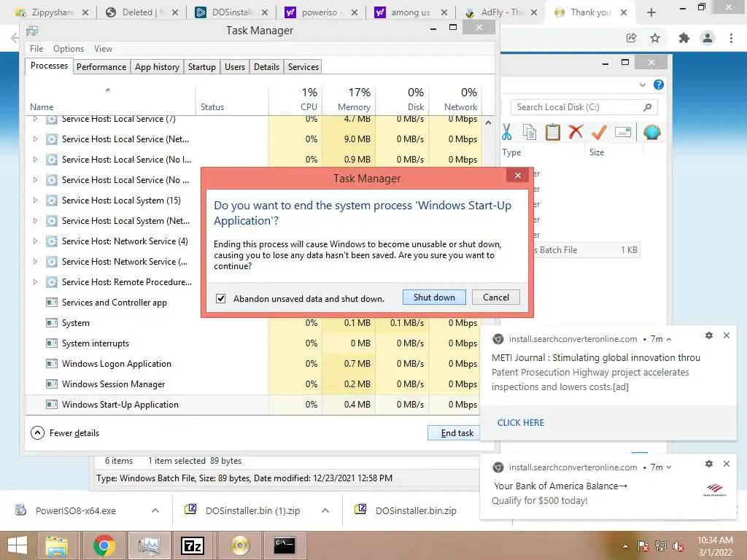Expand Service Host: Local Service (No l... row

pyautogui.click(x=35, y=160)
